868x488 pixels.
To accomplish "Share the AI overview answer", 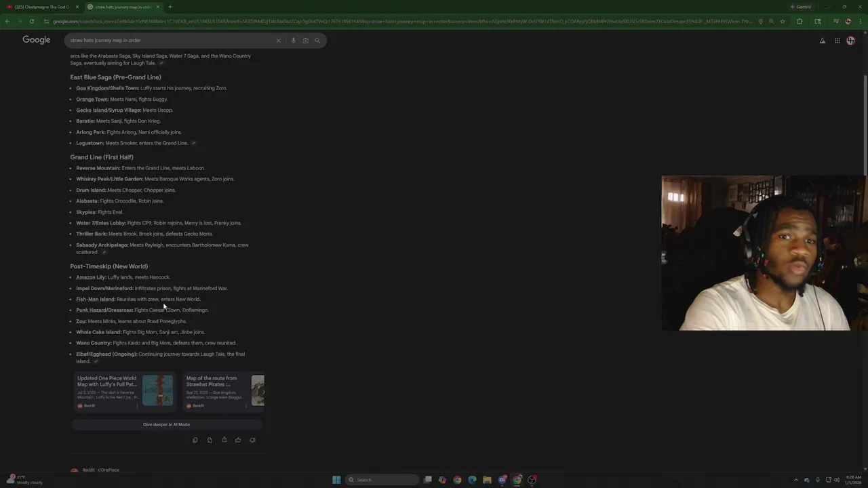I will point(224,440).
